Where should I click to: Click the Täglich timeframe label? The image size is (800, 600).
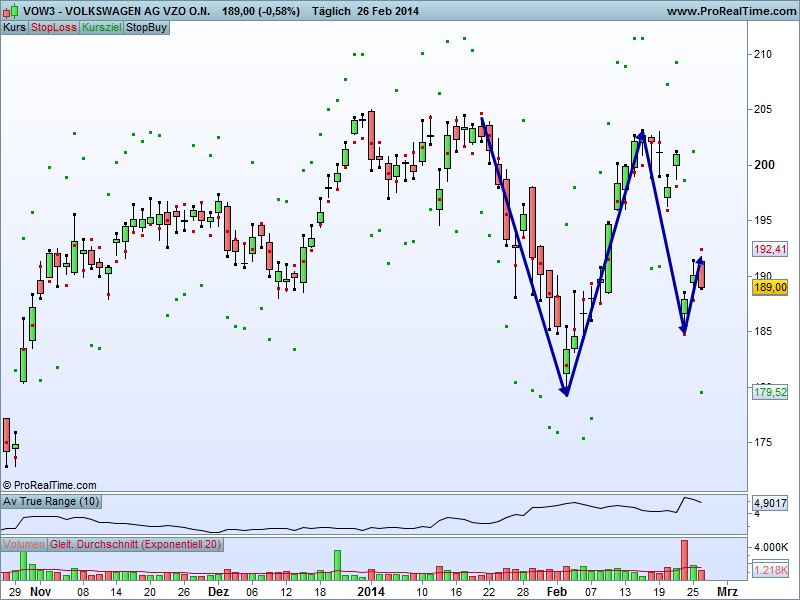[x=331, y=11]
